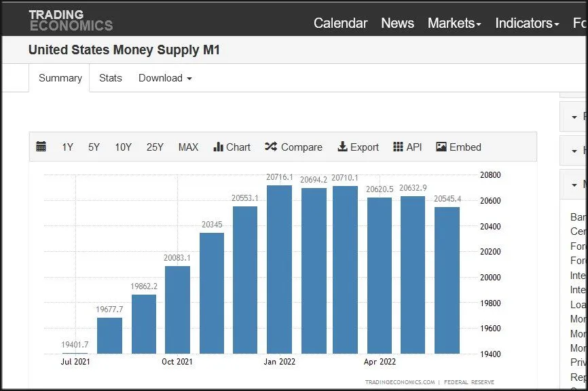Select the 1Y time range
Screen dimensions: 588x391
67,147
